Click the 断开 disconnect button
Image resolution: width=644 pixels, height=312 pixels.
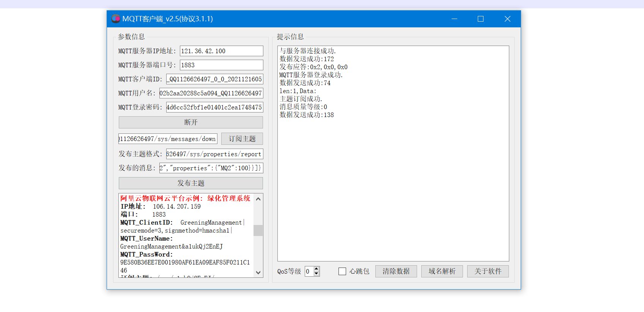(x=191, y=122)
